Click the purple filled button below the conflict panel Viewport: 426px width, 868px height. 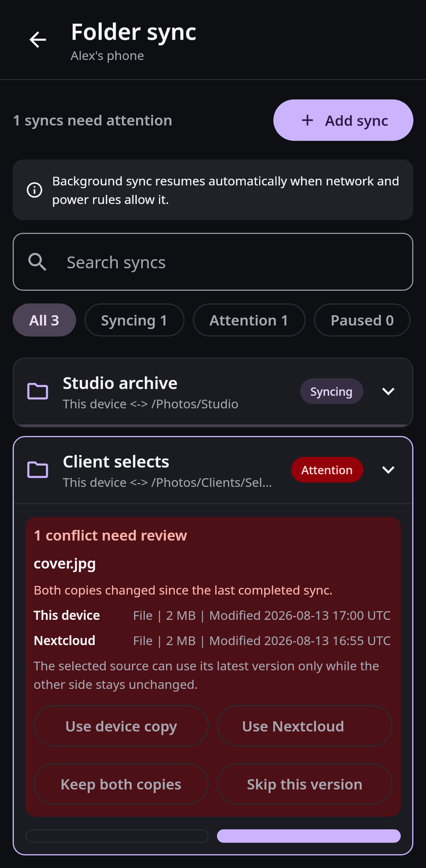[x=309, y=836]
